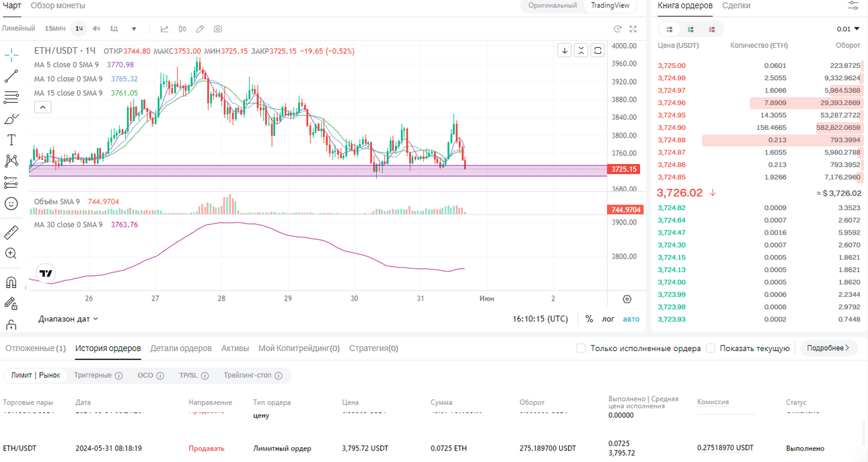868x462 pixels.
Task: Toggle magnet mode for drawings
Action: [x=11, y=282]
